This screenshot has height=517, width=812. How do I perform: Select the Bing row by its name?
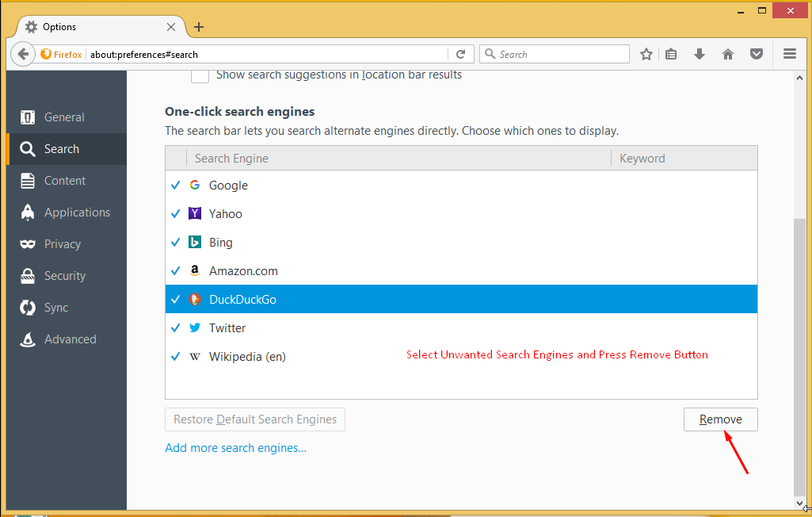220,242
